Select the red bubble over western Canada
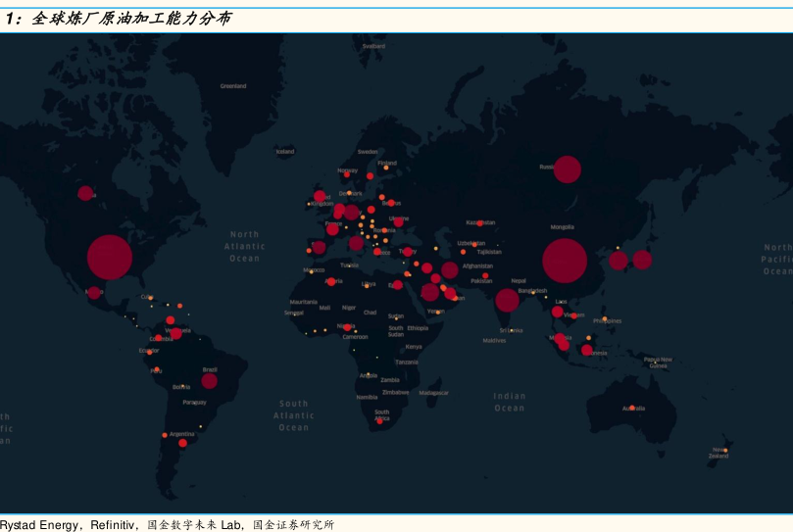Viewport: 793px width, 532px height. tap(85, 193)
